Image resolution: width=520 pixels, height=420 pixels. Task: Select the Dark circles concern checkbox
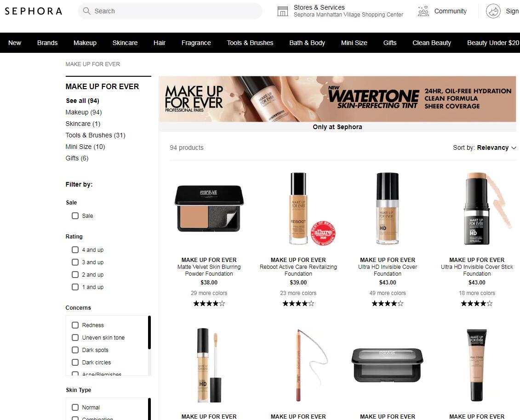(75, 362)
